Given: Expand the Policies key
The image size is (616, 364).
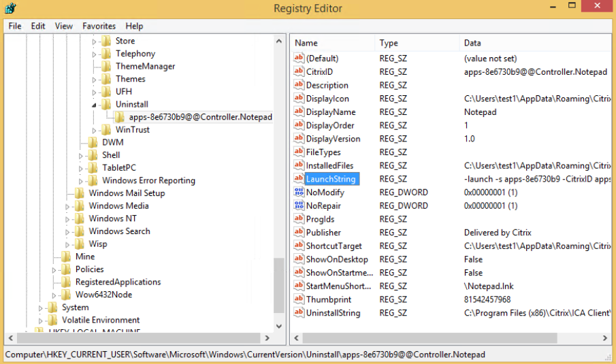Looking at the screenshot, I should coord(54,269).
